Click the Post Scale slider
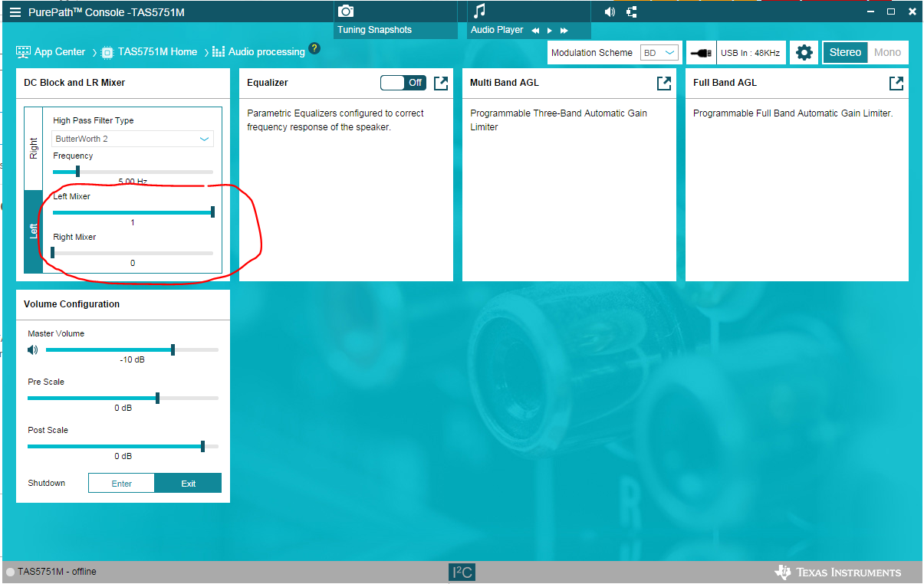Image resolution: width=924 pixels, height=584 pixels. (123, 446)
